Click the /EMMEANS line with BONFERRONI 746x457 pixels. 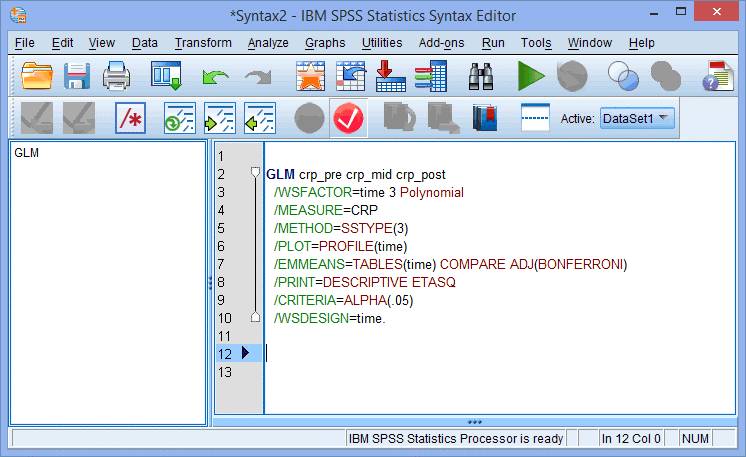pyautogui.click(x=451, y=264)
